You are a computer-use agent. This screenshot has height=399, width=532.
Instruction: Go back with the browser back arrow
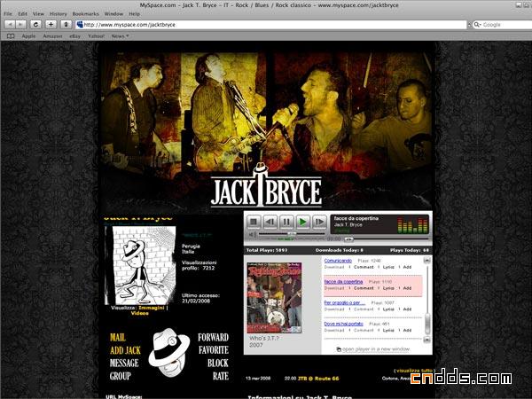point(11,25)
